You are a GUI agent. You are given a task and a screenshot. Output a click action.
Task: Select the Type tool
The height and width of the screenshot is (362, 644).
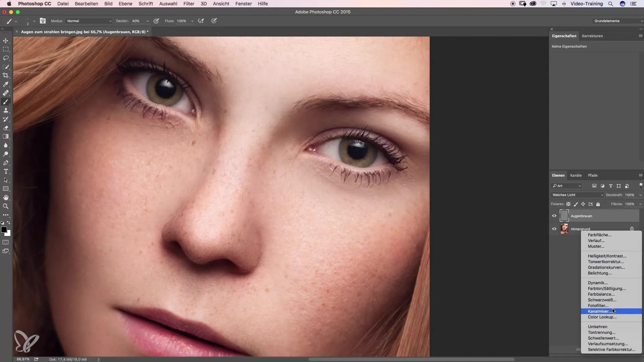coord(6,172)
